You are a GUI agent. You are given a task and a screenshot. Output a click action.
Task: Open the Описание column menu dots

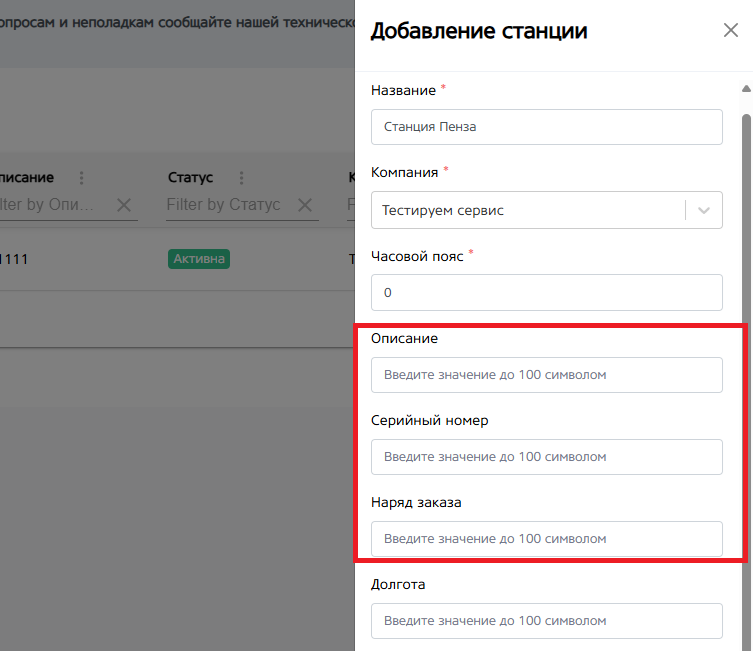coord(82,178)
